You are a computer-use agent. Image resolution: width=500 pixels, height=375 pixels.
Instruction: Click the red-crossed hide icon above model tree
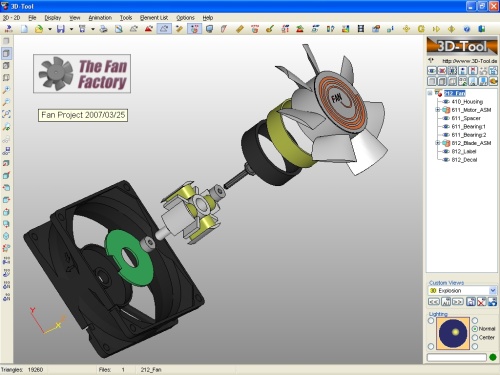tap(442, 71)
